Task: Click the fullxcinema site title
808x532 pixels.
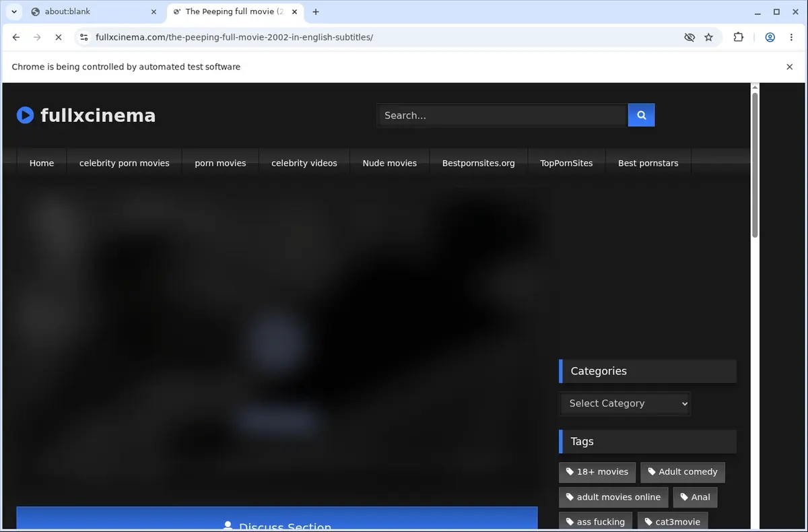Action: 98,116
